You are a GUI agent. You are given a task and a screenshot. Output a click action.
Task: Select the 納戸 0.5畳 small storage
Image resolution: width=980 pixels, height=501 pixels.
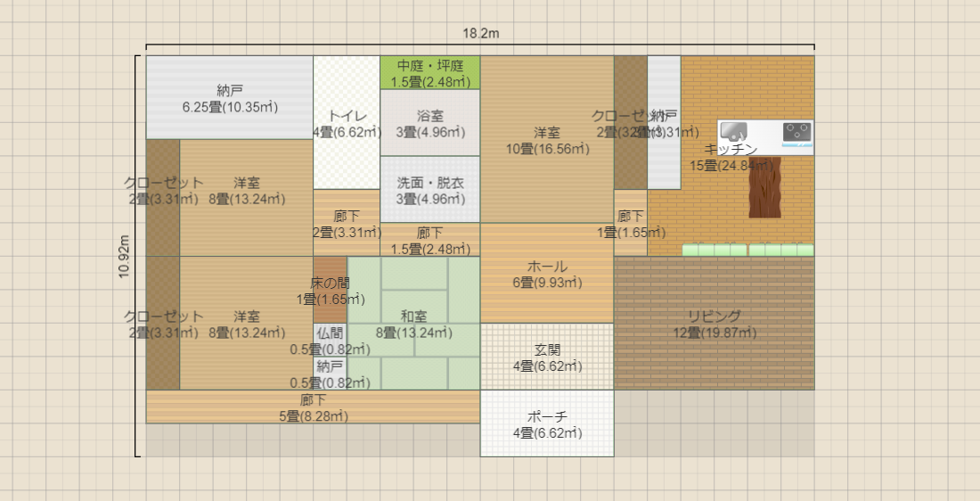pyautogui.click(x=330, y=374)
